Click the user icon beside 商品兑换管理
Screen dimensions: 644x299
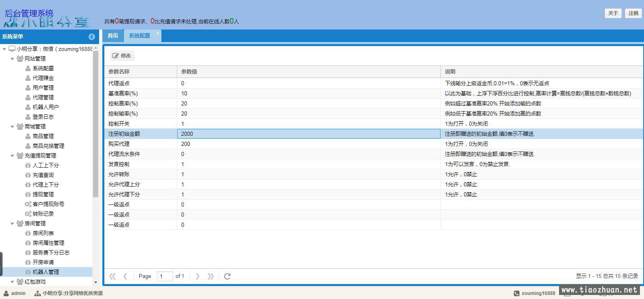[28, 146]
